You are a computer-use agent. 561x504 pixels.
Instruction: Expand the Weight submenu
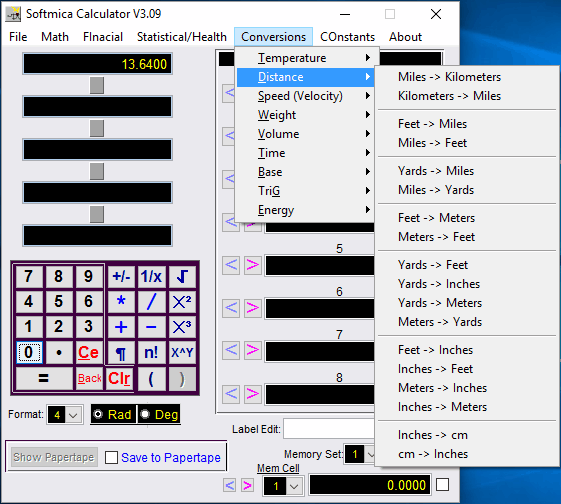(x=305, y=115)
